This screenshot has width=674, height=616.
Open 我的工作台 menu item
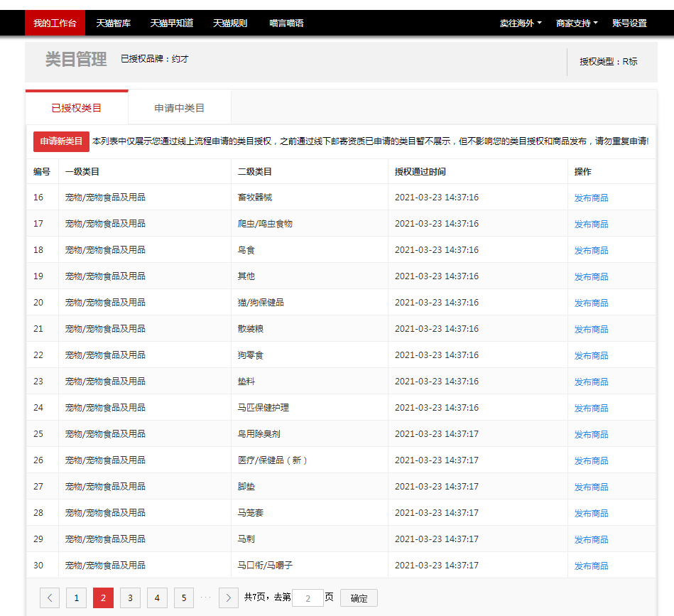point(55,23)
